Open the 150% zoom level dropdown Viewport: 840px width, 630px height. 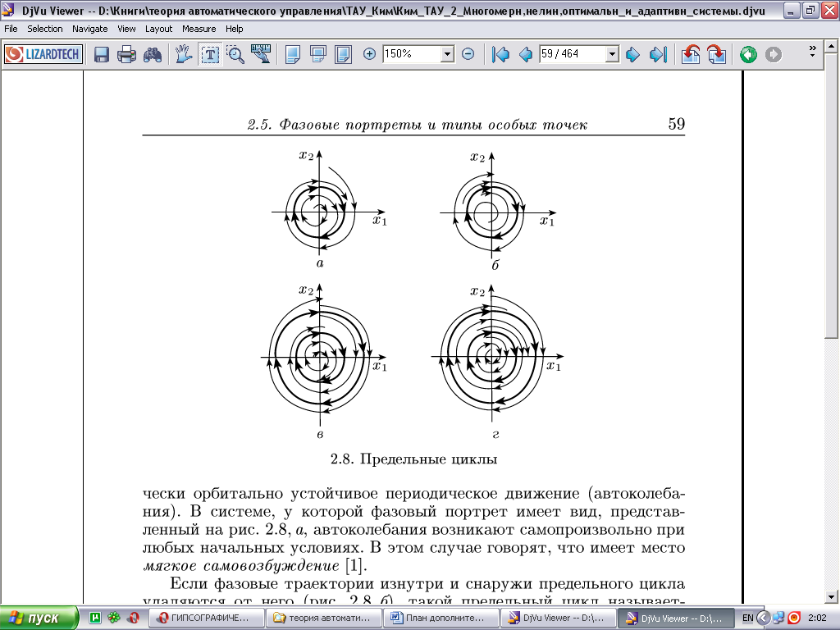pyautogui.click(x=447, y=53)
